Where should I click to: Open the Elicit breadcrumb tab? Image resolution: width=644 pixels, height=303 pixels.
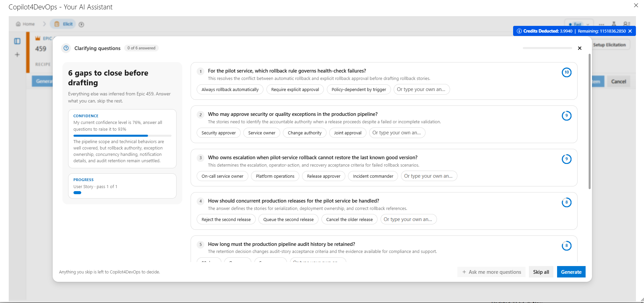coord(63,24)
